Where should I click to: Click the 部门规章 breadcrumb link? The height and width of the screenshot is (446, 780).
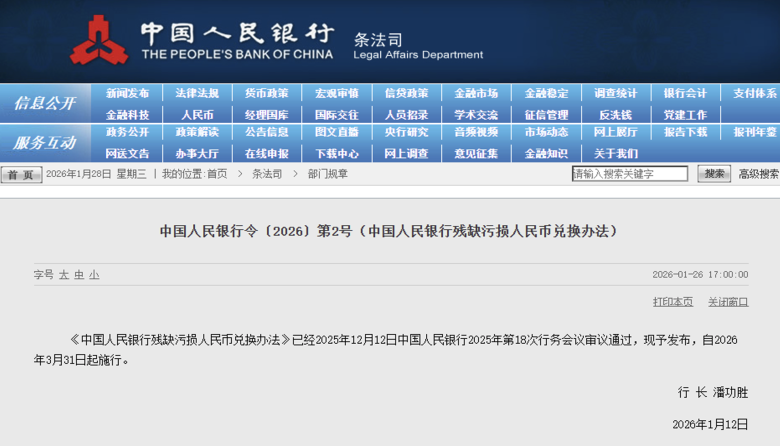(328, 174)
